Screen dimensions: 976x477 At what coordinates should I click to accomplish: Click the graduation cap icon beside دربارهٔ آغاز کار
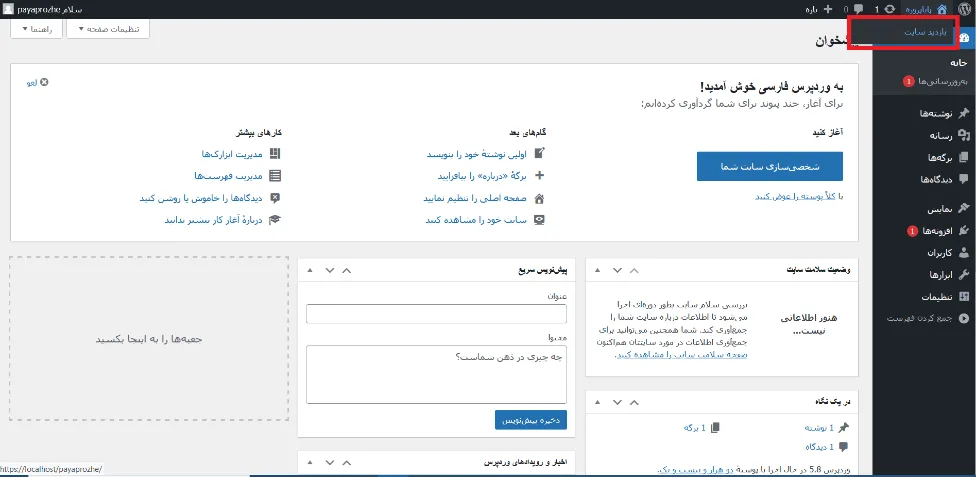pos(275,220)
